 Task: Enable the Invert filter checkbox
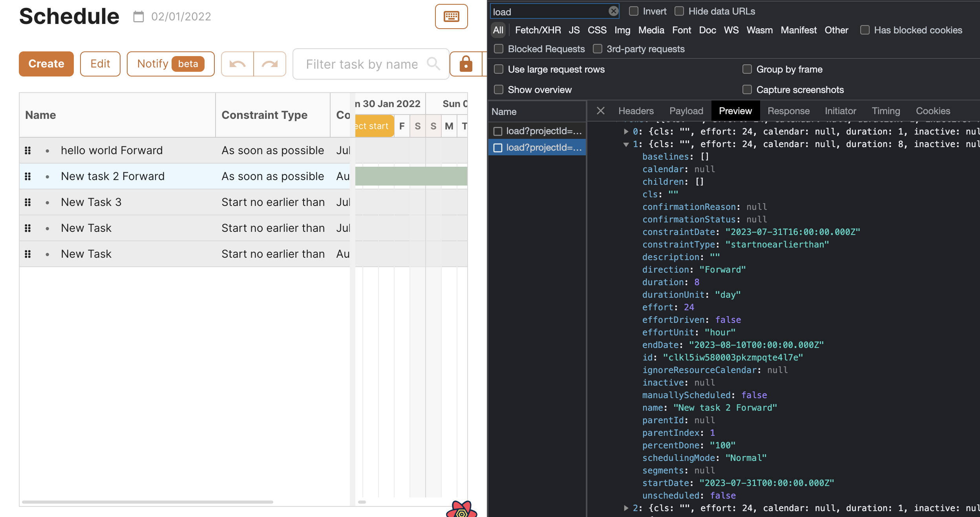point(633,11)
